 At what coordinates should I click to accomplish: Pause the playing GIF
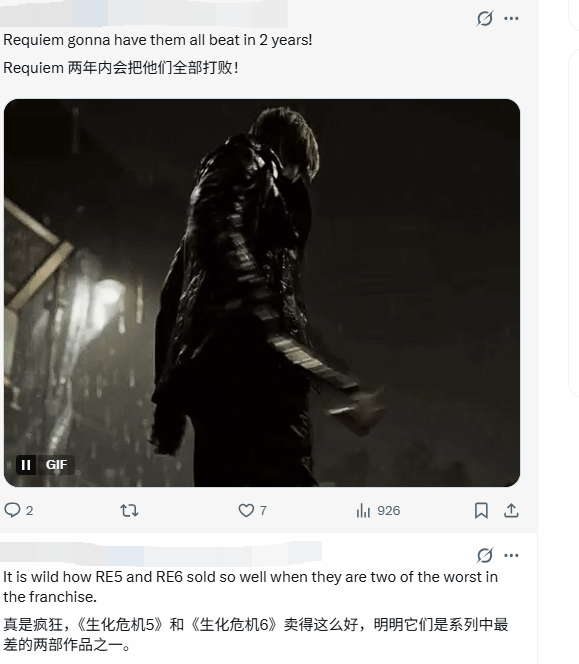26,465
